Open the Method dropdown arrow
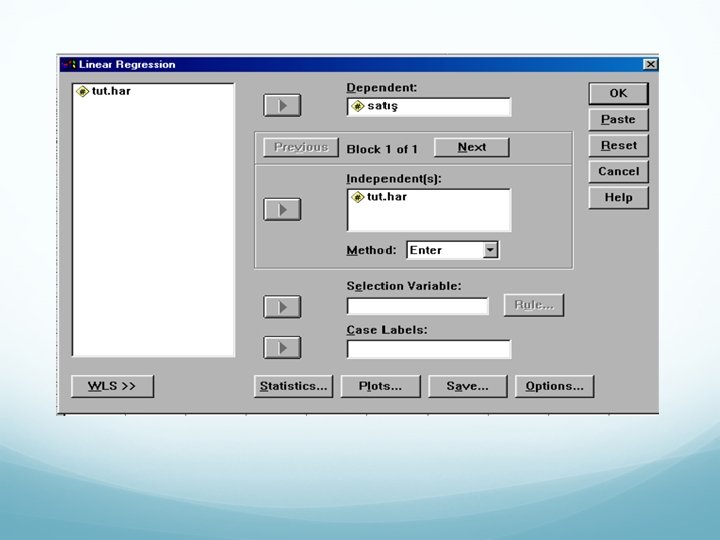This screenshot has height=540, width=720. pyautogui.click(x=490, y=250)
